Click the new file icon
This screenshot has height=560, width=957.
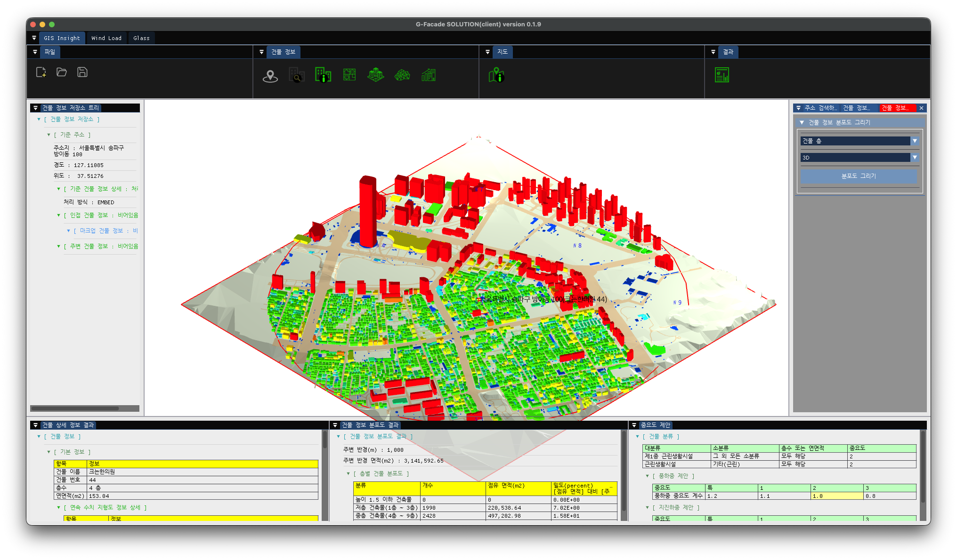click(x=41, y=72)
